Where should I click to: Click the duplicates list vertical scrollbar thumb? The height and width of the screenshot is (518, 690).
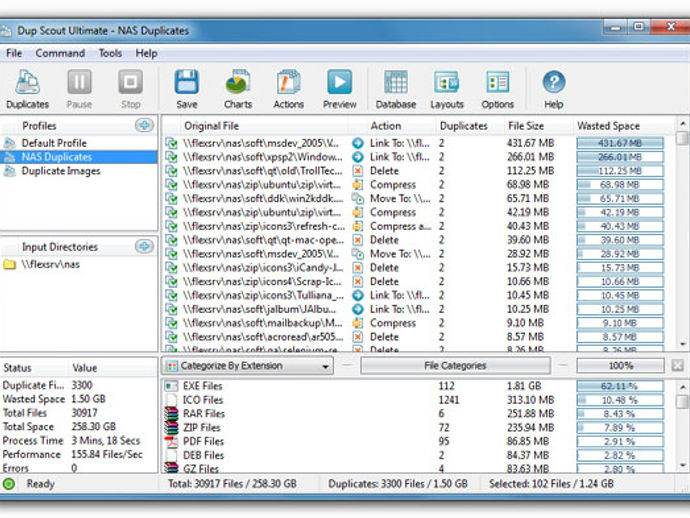(682, 137)
